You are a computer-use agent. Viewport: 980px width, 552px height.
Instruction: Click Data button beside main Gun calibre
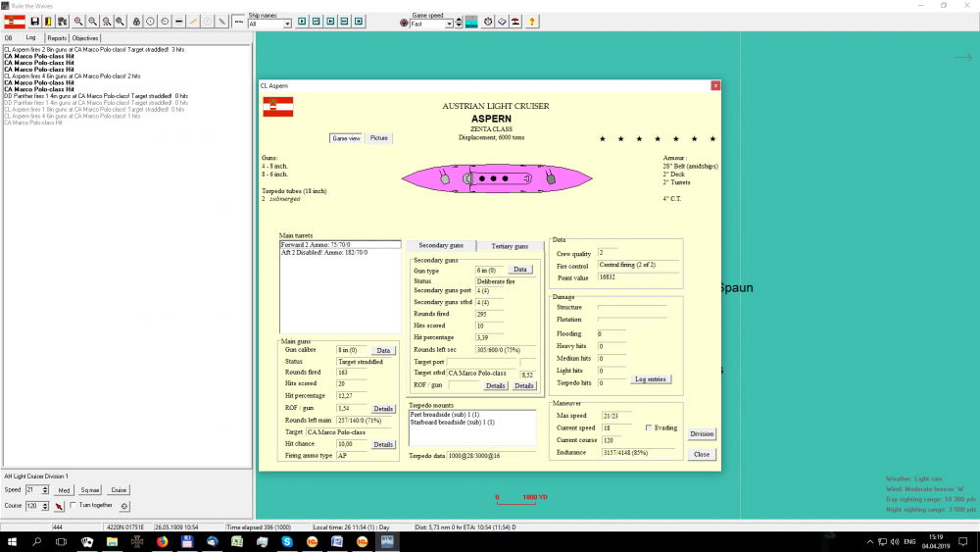click(x=383, y=351)
